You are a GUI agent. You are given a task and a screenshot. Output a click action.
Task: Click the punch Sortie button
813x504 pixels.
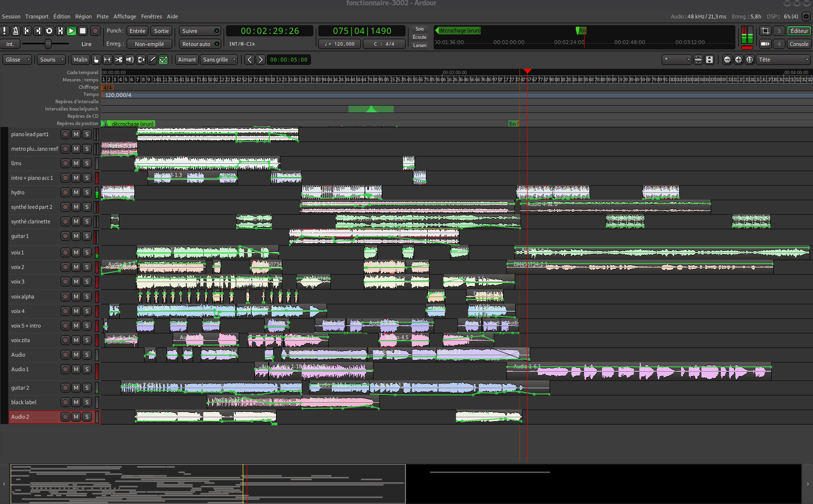(x=162, y=31)
